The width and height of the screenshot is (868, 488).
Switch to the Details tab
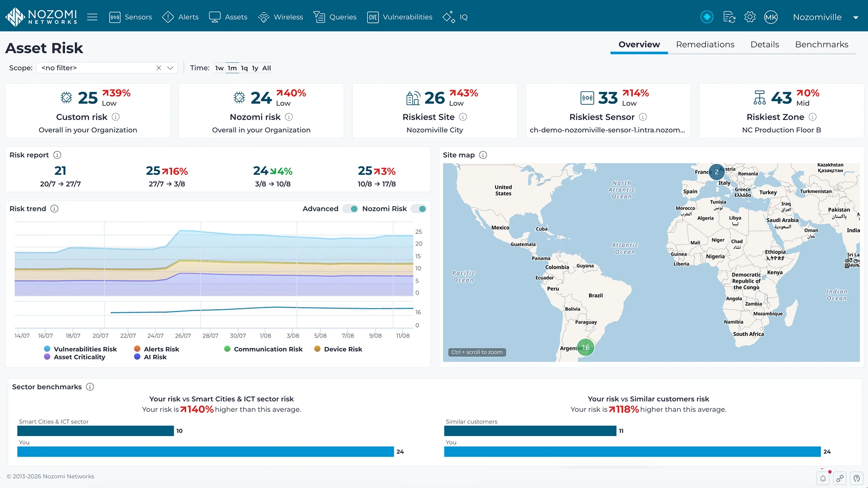[765, 44]
